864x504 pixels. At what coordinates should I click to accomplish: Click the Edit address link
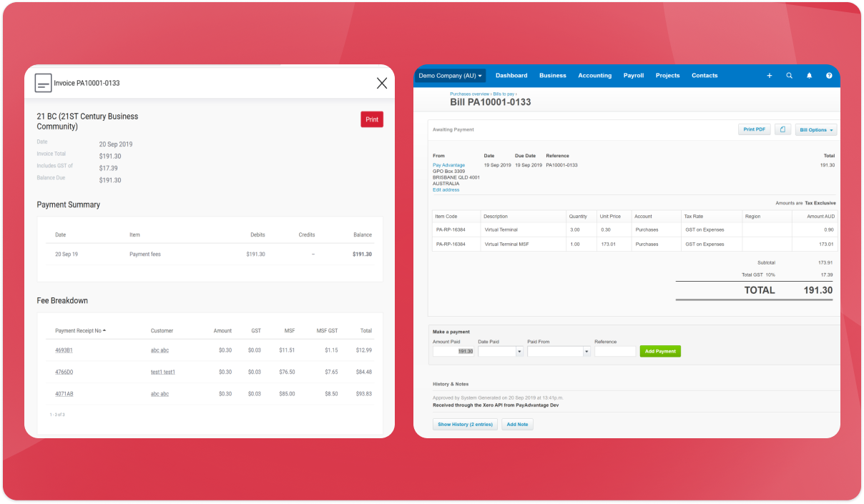[x=446, y=190]
